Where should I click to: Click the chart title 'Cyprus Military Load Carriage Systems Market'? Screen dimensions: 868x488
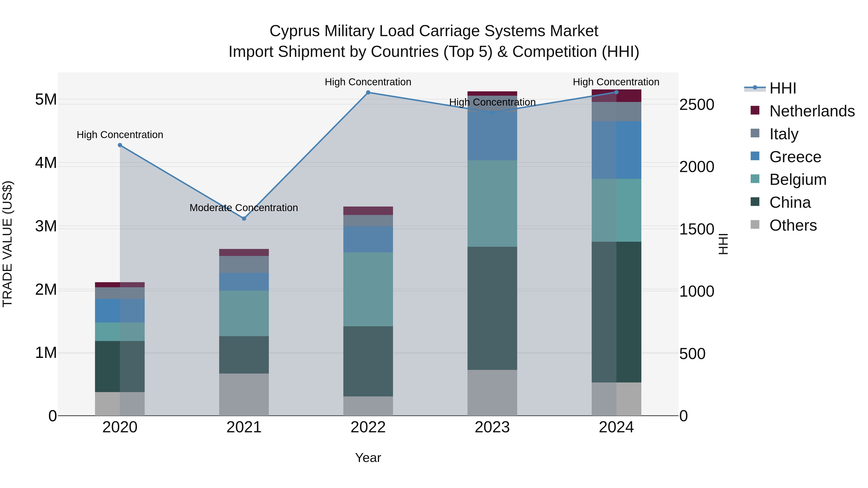(434, 31)
